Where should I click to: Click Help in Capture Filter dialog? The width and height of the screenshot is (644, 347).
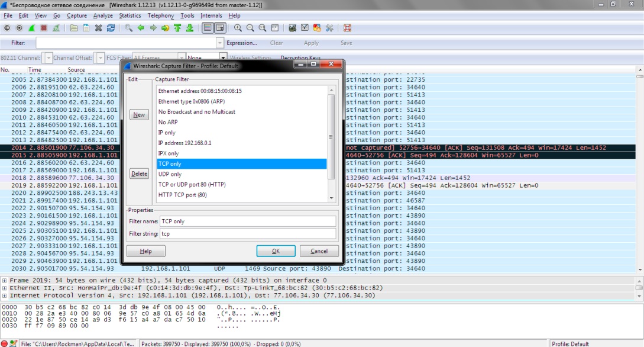click(x=146, y=251)
